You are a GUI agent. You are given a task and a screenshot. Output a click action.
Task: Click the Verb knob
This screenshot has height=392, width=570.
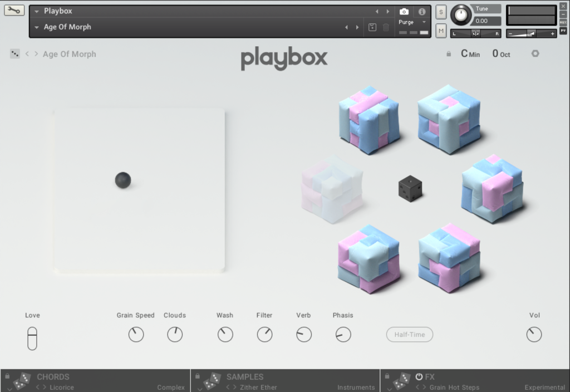pyautogui.click(x=304, y=335)
